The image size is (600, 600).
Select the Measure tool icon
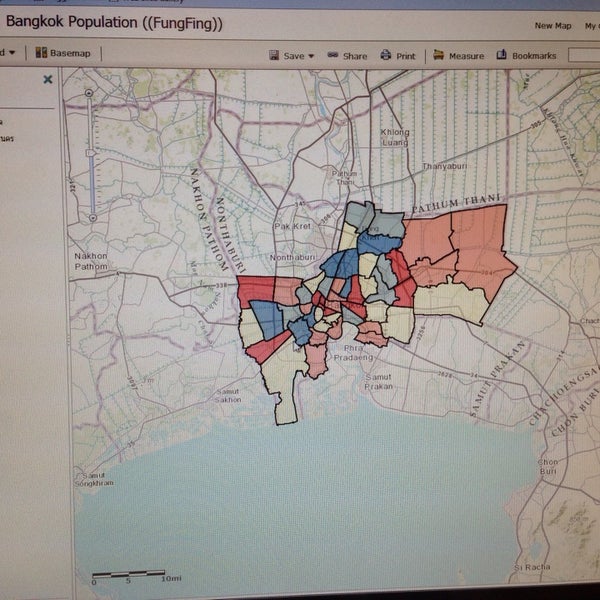[438, 56]
